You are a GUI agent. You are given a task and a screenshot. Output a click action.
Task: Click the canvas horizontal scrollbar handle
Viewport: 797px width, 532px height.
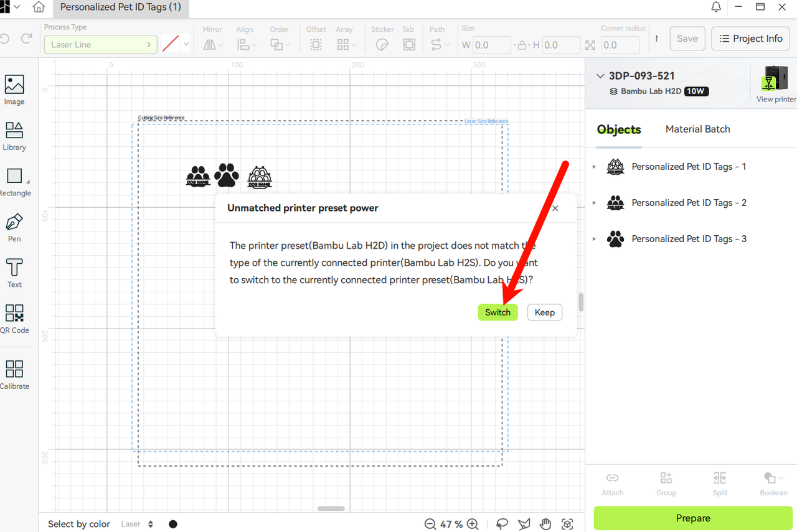[x=331, y=508]
